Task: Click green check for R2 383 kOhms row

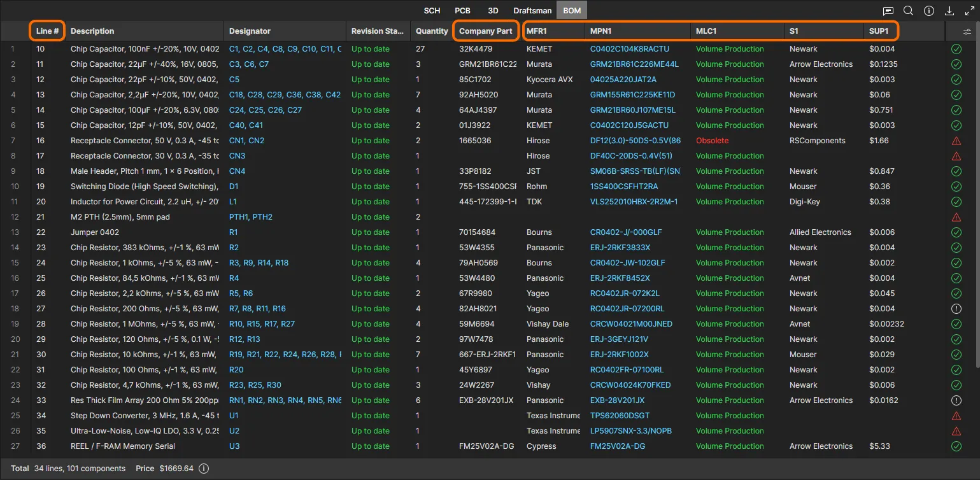Action: 956,248
